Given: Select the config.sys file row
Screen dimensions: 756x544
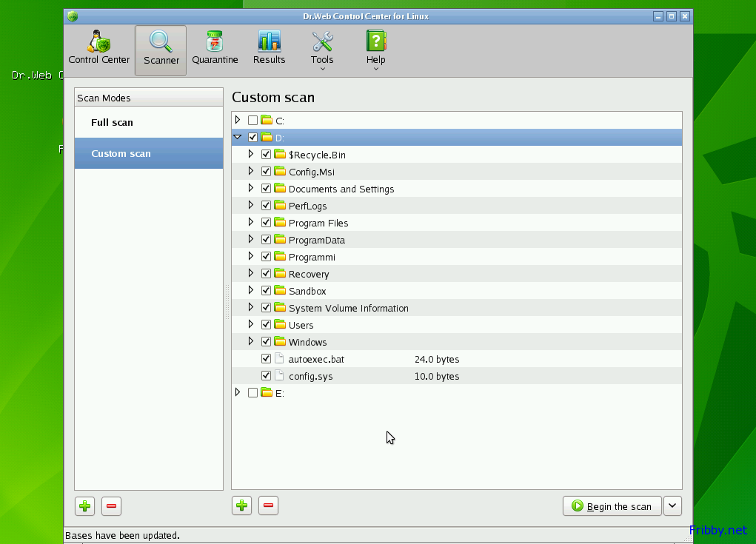Looking at the screenshot, I should [311, 377].
